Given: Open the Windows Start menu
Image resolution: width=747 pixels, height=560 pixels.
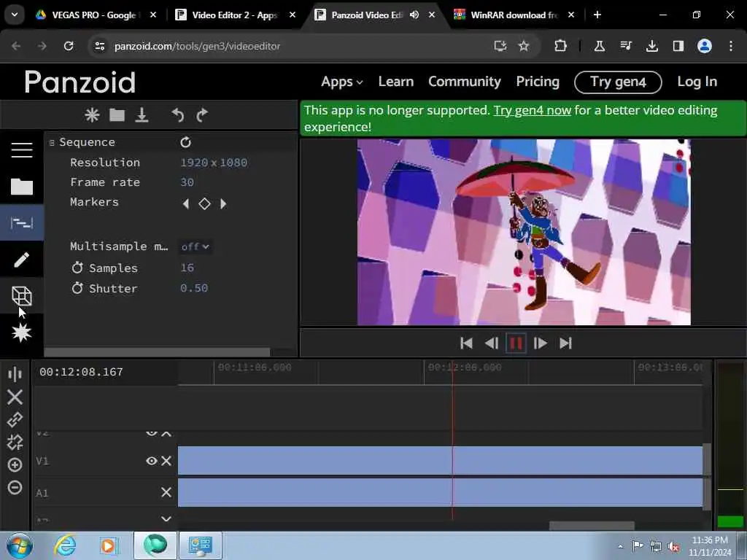Looking at the screenshot, I should [x=19, y=545].
